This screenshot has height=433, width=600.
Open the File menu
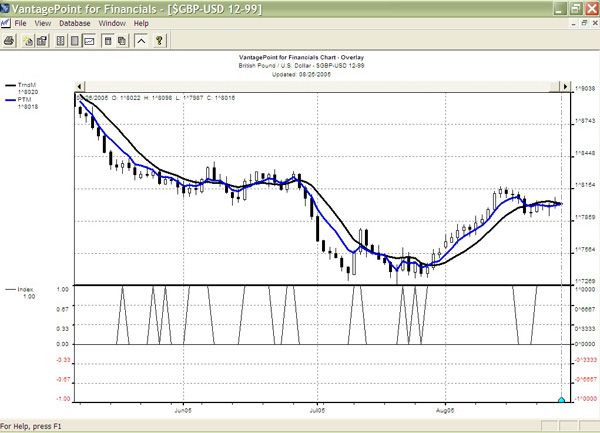(20, 23)
